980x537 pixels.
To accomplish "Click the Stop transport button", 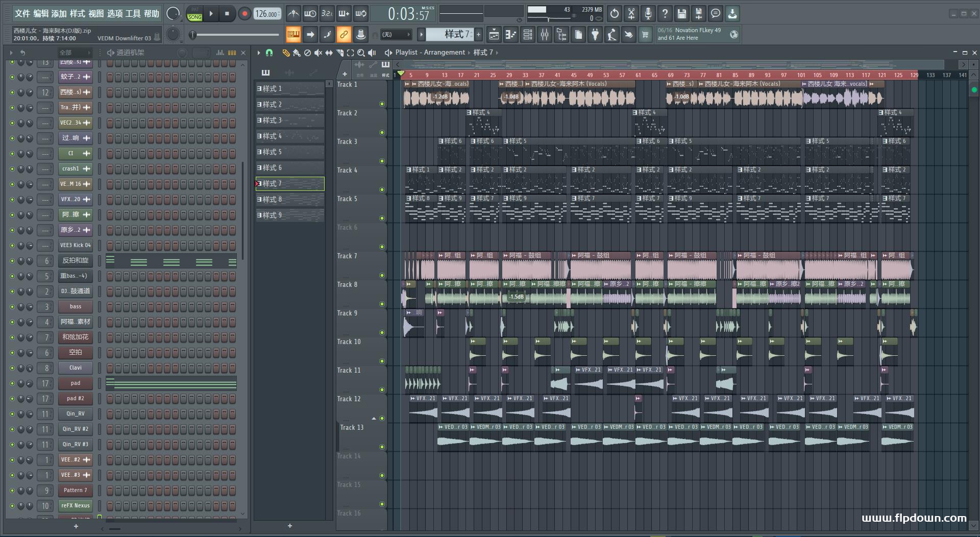I will (x=227, y=14).
